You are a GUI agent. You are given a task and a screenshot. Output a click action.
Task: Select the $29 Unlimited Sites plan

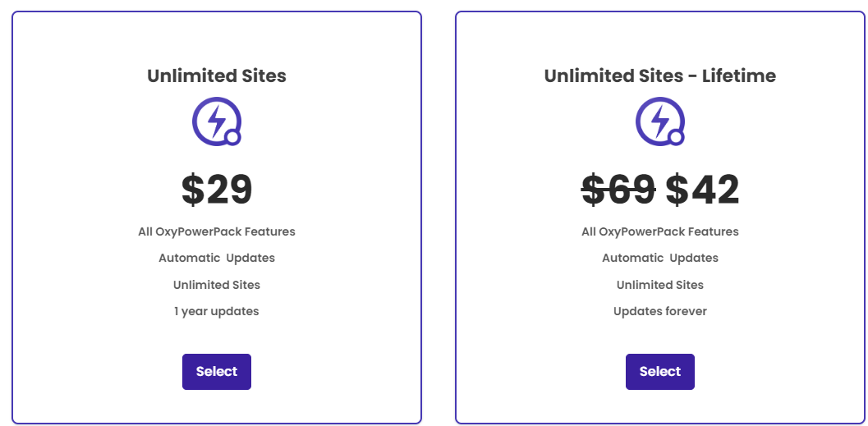coord(217,372)
